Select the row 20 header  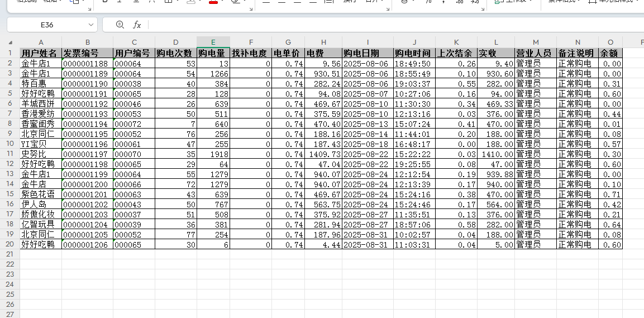pos(9,244)
